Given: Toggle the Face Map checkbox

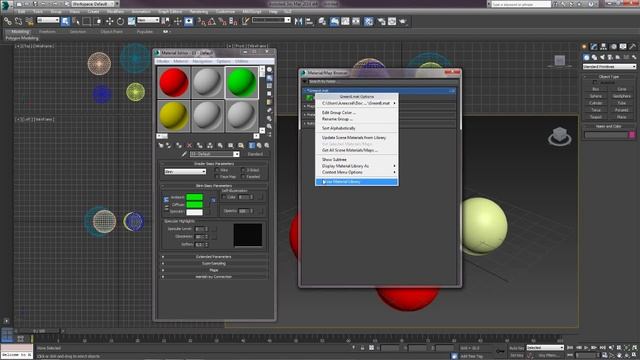Looking at the screenshot, I should [x=217, y=177].
